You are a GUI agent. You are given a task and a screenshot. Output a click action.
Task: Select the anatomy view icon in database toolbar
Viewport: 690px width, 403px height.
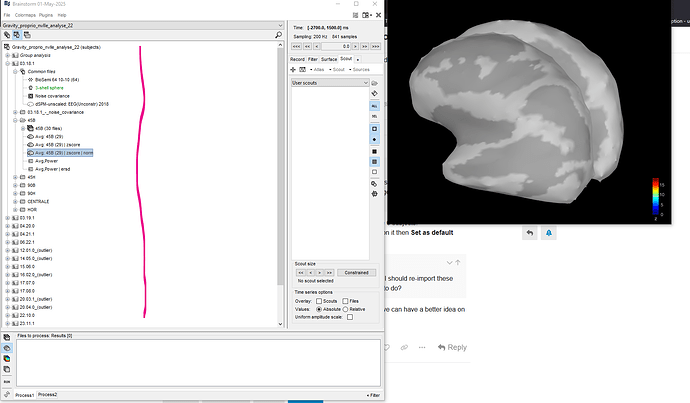point(7,35)
